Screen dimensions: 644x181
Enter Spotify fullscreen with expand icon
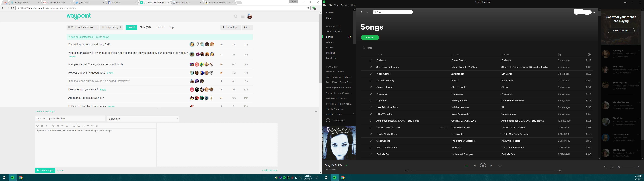(637, 167)
